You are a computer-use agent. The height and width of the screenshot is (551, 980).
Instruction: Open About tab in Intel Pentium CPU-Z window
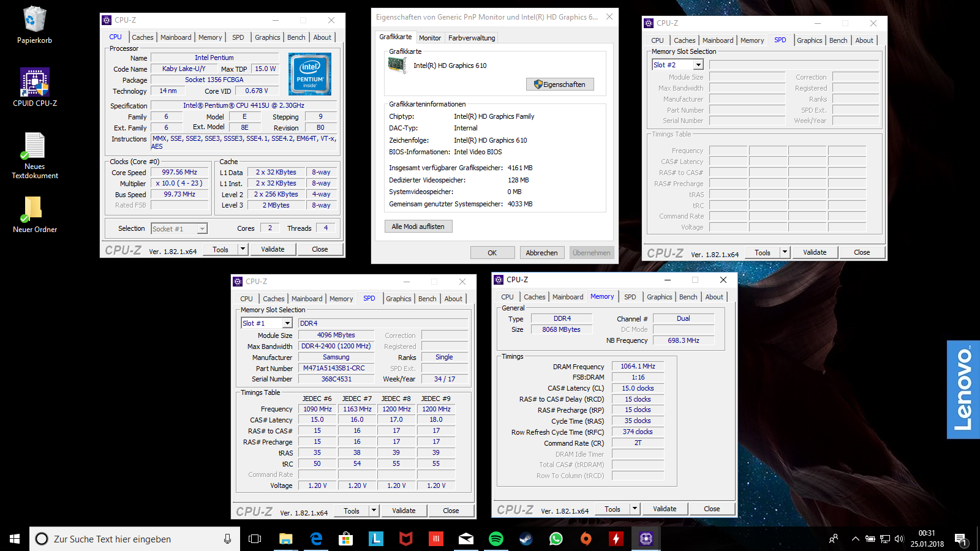pyautogui.click(x=322, y=37)
